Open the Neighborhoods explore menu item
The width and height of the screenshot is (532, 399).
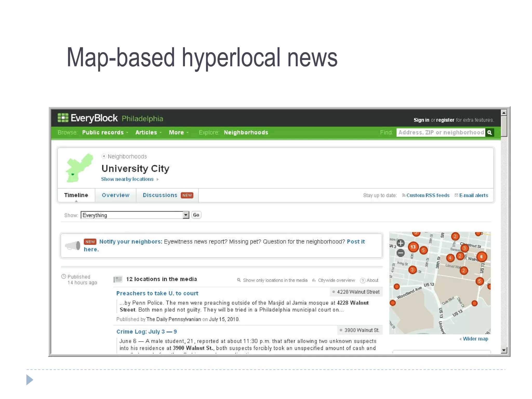246,132
